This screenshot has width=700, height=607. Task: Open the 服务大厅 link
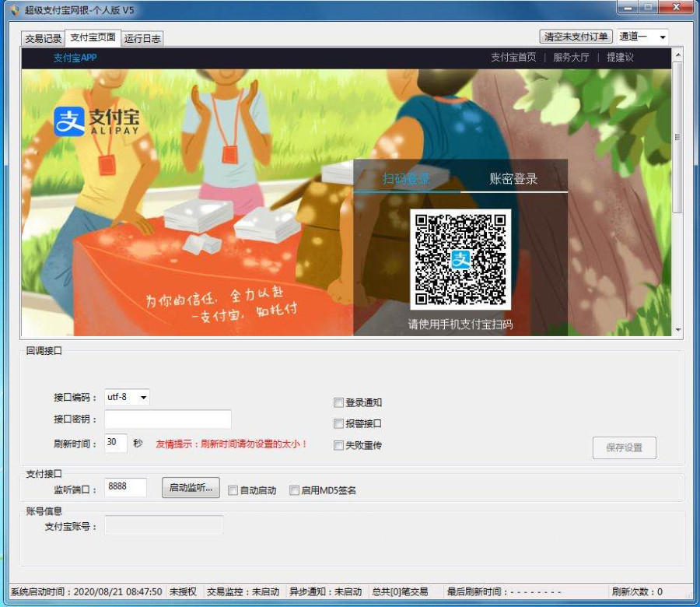[x=571, y=57]
